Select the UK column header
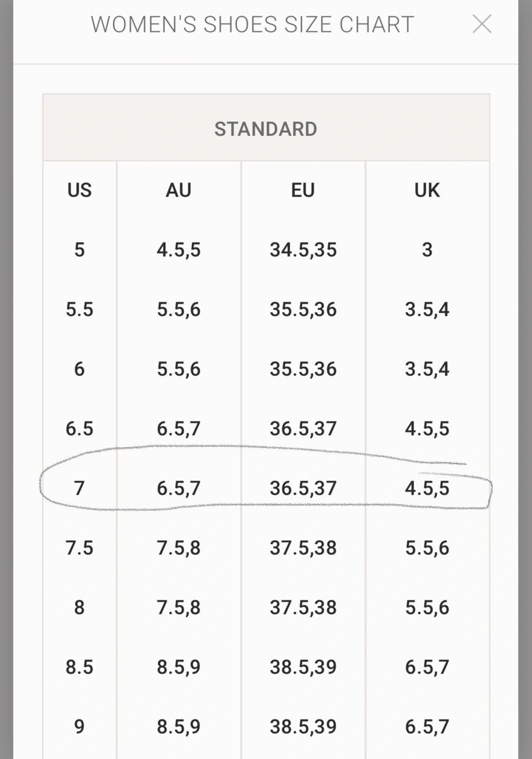This screenshot has height=759, width=532. [427, 190]
